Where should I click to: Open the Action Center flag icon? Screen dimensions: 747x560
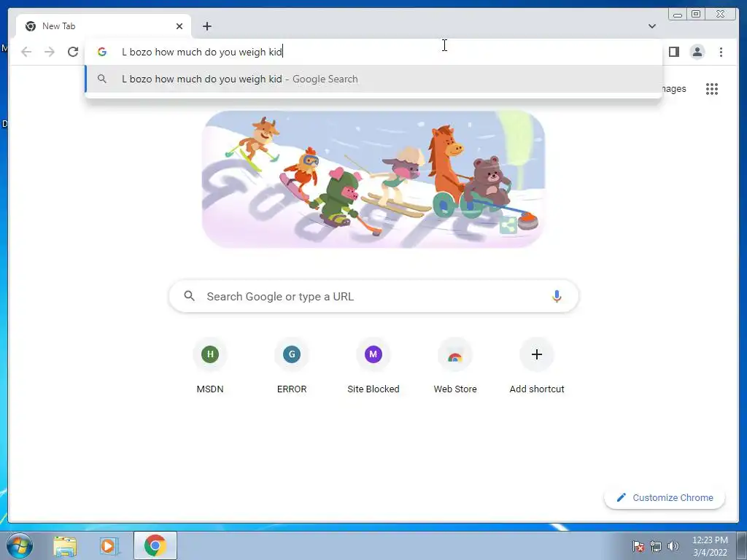pyautogui.click(x=638, y=546)
